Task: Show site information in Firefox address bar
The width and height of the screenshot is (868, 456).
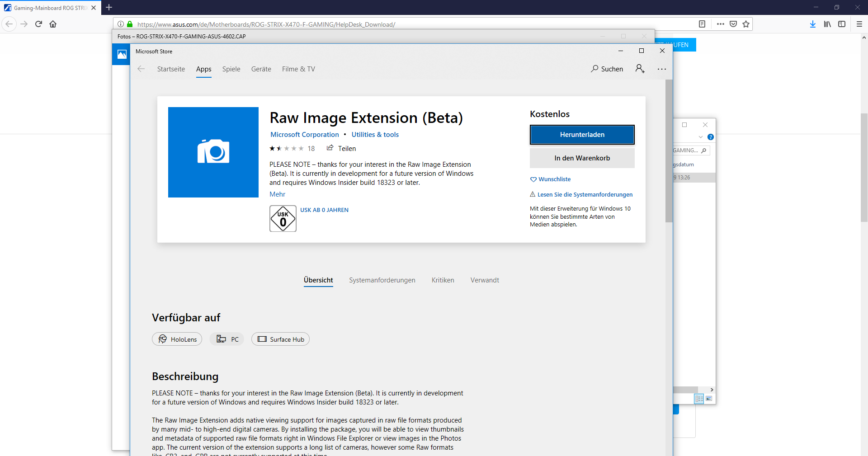Action: tap(121, 24)
